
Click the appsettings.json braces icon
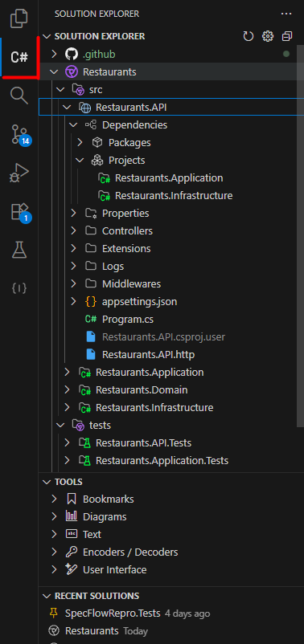[x=91, y=301]
